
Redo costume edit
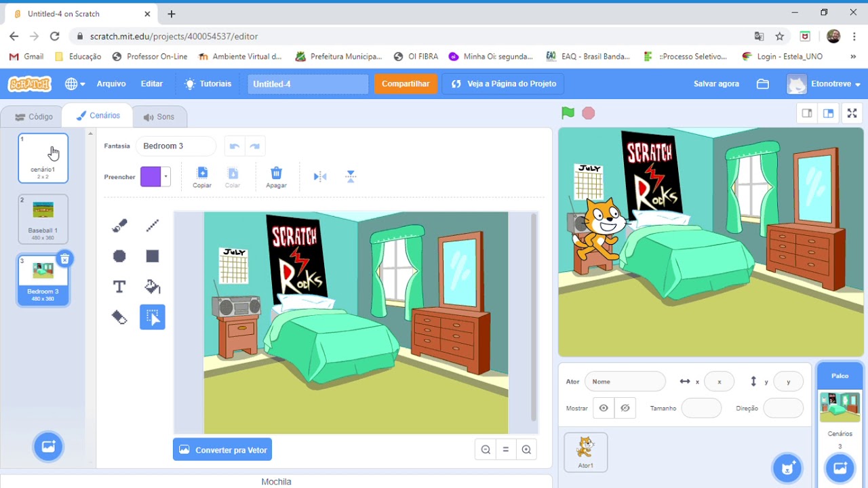point(255,146)
